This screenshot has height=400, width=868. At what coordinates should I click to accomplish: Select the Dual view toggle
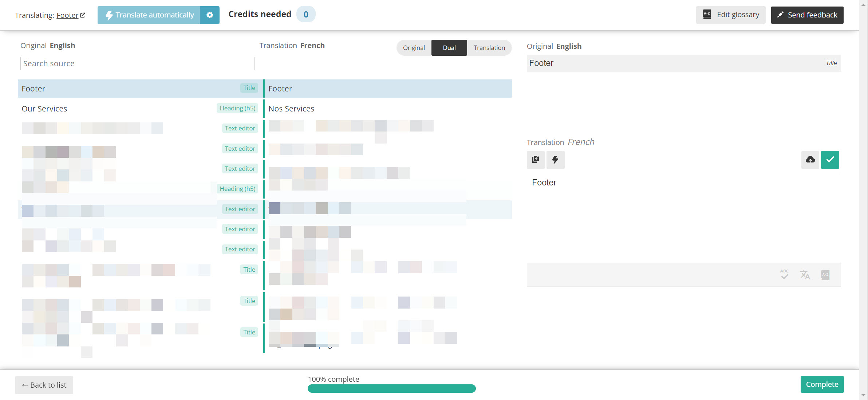pyautogui.click(x=449, y=48)
